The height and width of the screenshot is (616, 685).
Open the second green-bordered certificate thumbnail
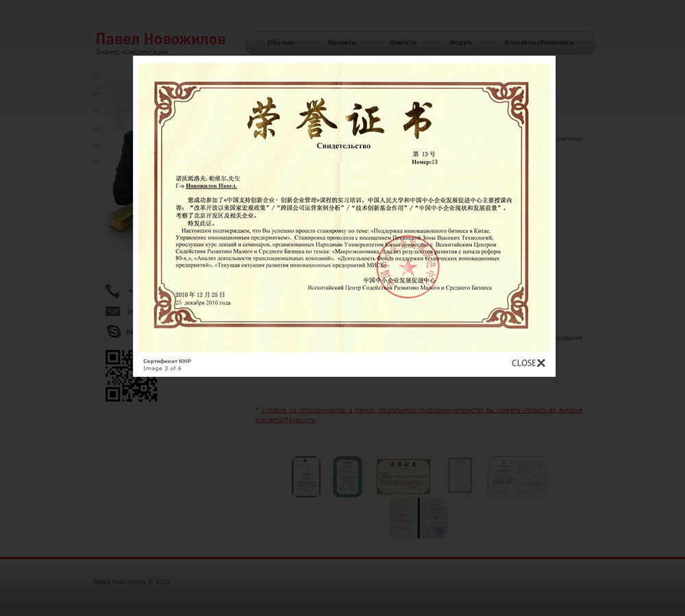pyautogui.click(x=347, y=477)
